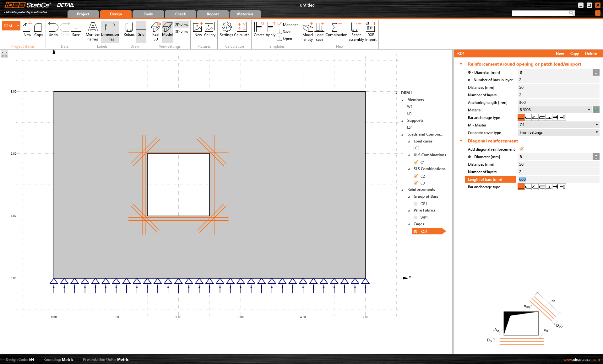Collapse the Diagonal reinforcement section
This screenshot has width=603, height=364.
point(460,141)
